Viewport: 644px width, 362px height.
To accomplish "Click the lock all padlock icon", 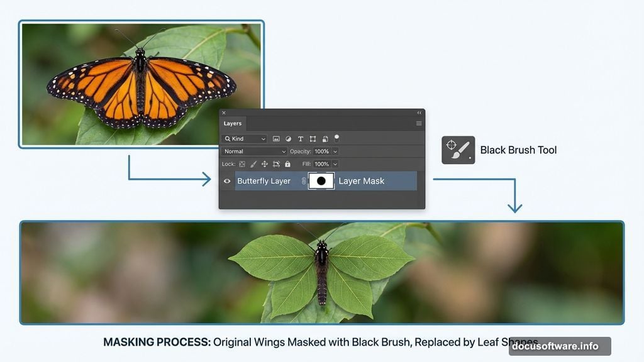I will coord(288,164).
